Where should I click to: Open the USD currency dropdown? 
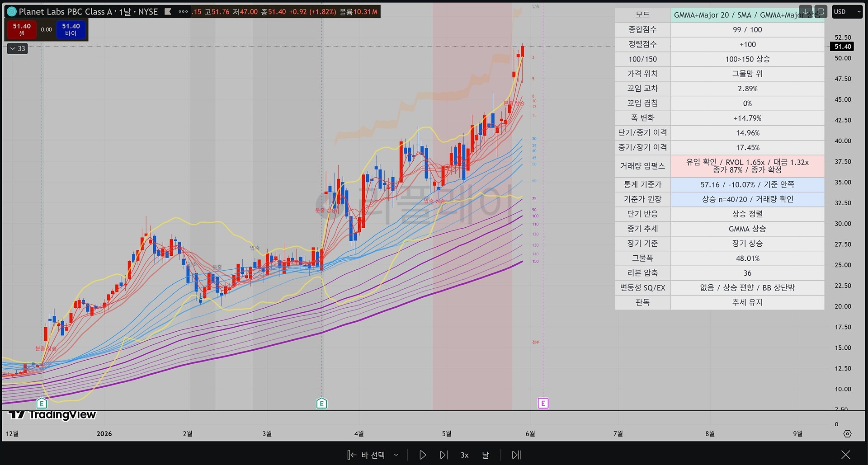[847, 12]
